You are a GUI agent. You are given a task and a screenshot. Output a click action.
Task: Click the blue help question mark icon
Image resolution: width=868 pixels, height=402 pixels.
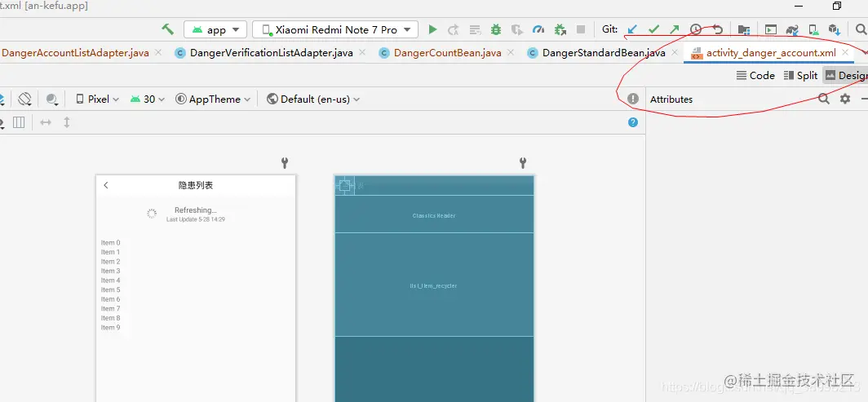(633, 122)
